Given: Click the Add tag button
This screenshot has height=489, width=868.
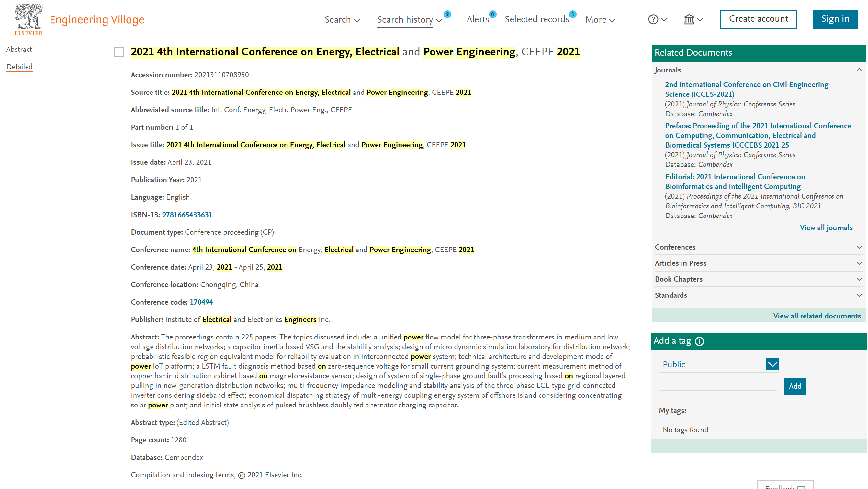Looking at the screenshot, I should (794, 386).
